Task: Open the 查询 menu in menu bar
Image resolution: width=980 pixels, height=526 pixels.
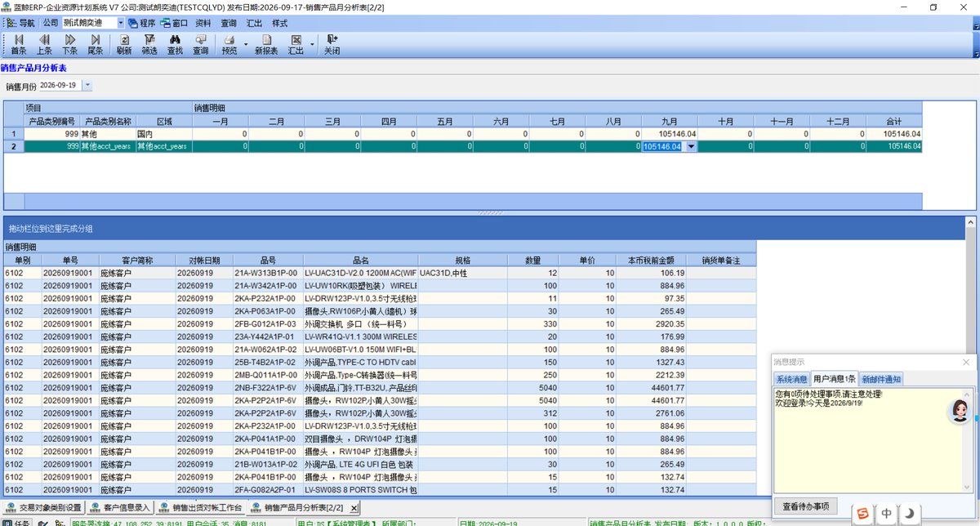Action: click(229, 23)
